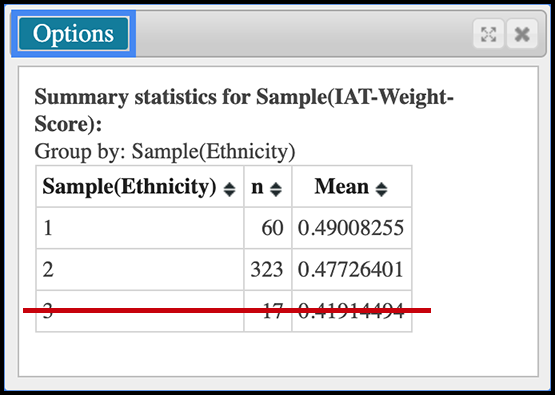The width and height of the screenshot is (555, 395).
Task: Click mean value 0.41914494 cell
Action: tap(352, 311)
